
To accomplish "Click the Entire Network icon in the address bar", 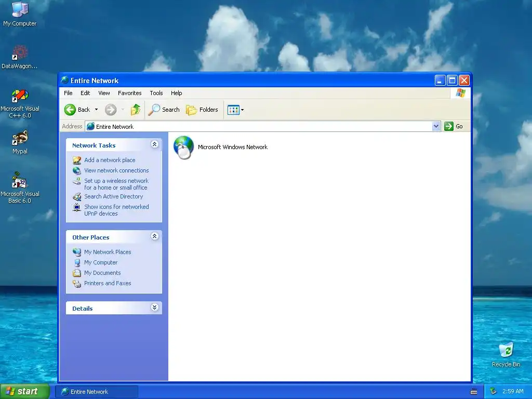I will coord(90,127).
